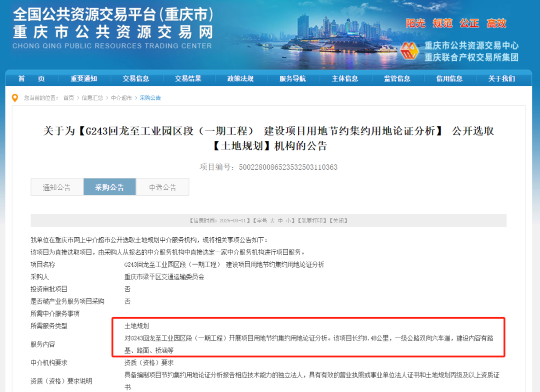Click the 信息时间 2025-03-11 text

pos(219,221)
